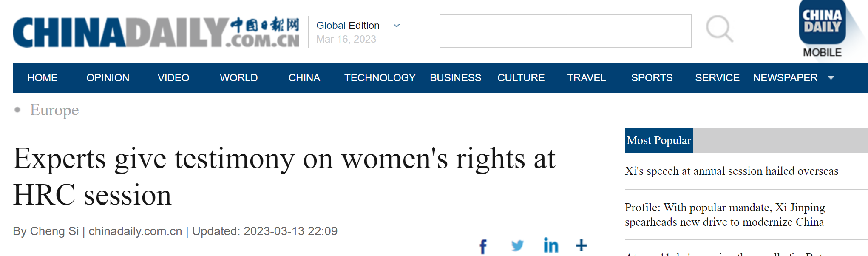Focus the search text box
The height and width of the screenshot is (256, 868).
tap(566, 31)
